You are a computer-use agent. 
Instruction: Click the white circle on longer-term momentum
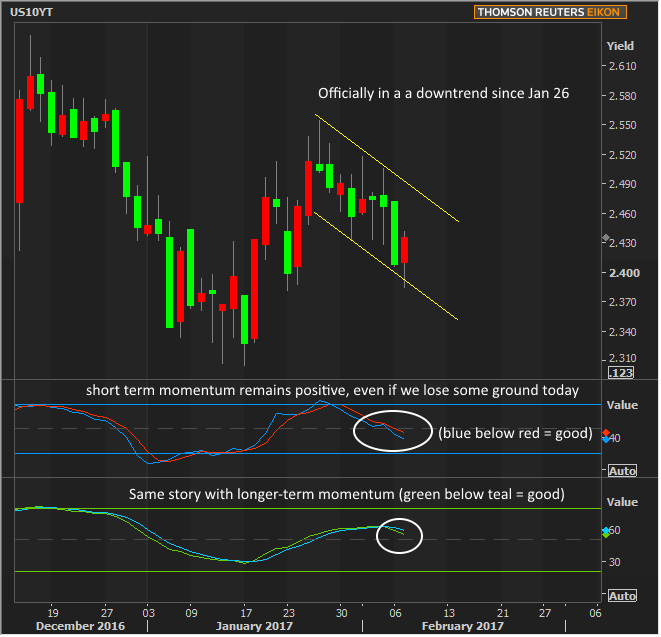click(399, 535)
